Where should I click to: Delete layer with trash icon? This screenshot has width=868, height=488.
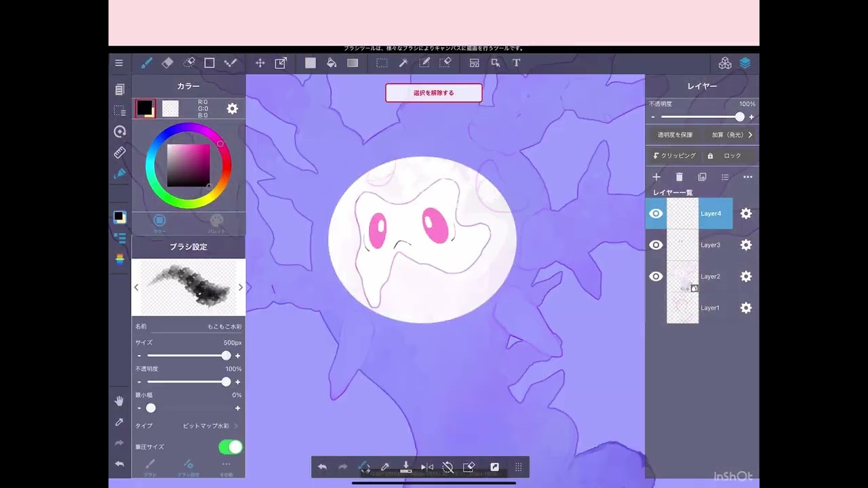pos(679,177)
